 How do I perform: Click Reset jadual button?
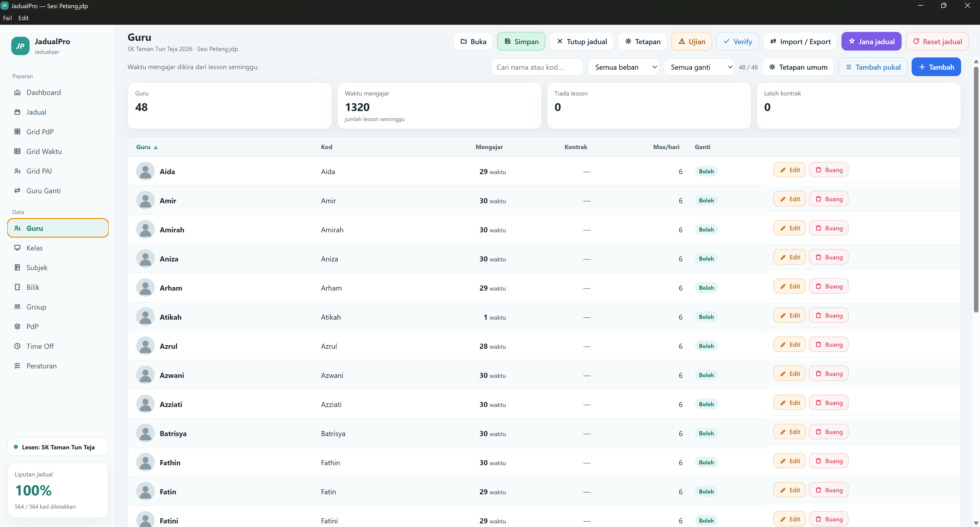937,41
